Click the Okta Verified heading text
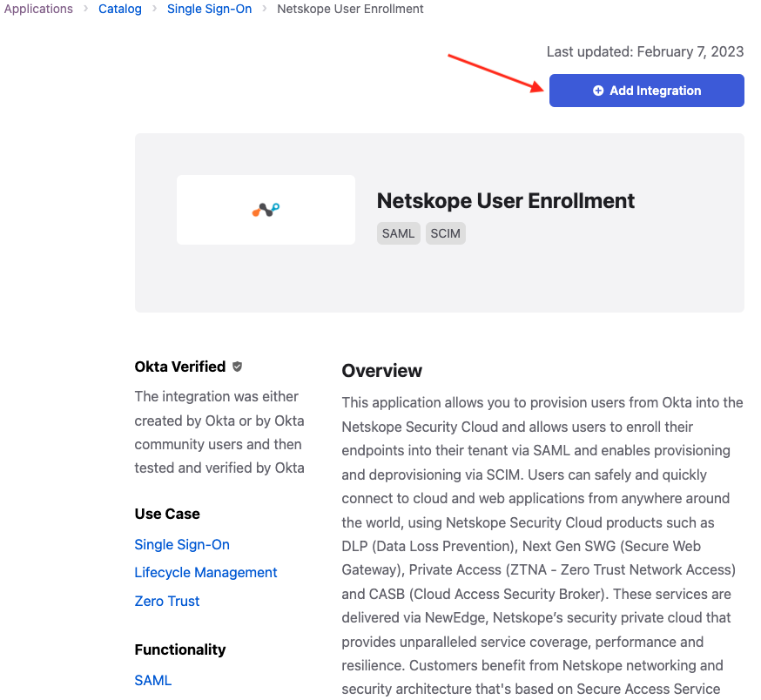This screenshot has height=700, width=761. [180, 367]
